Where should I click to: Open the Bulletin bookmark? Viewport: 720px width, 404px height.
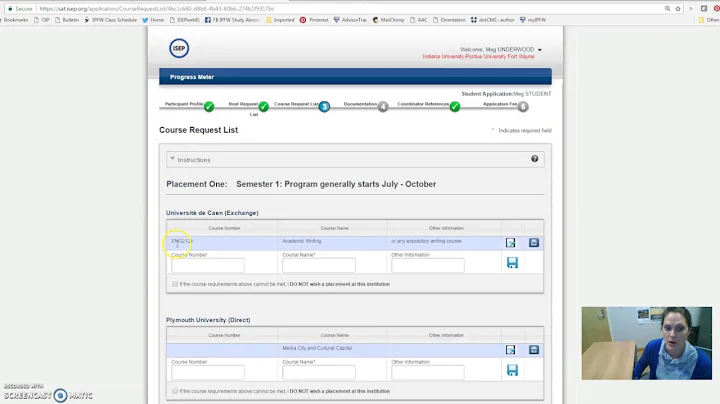coord(67,20)
